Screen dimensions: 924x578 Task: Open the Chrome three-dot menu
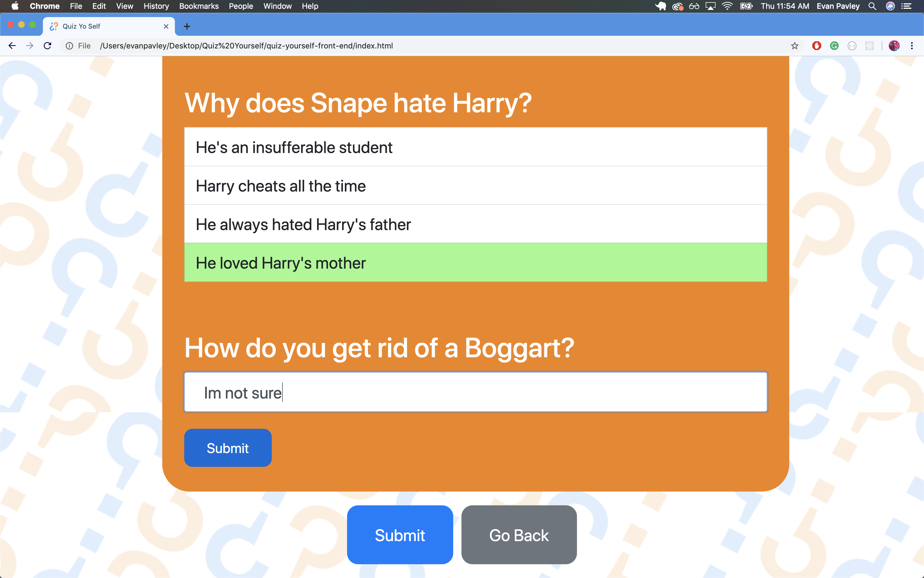[x=912, y=46]
